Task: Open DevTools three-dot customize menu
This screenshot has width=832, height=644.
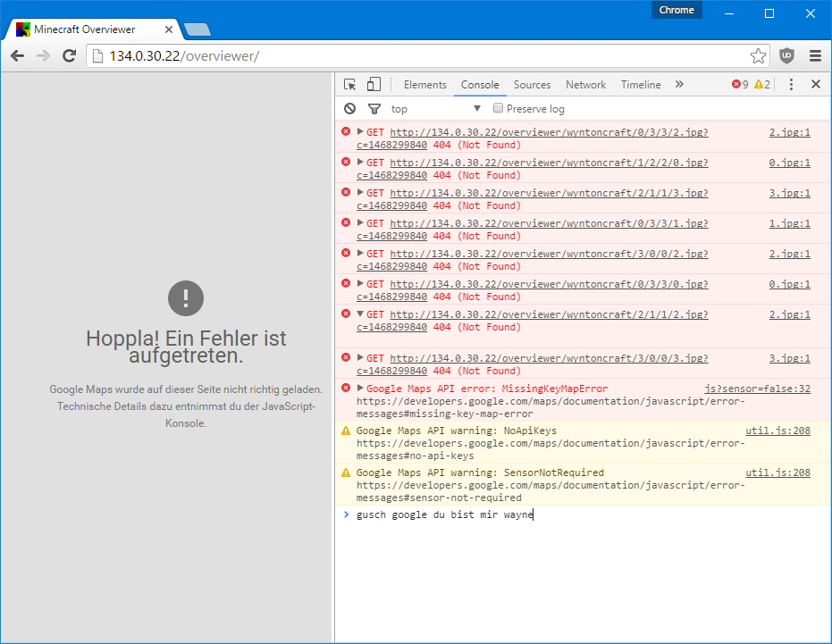Action: coord(791,85)
